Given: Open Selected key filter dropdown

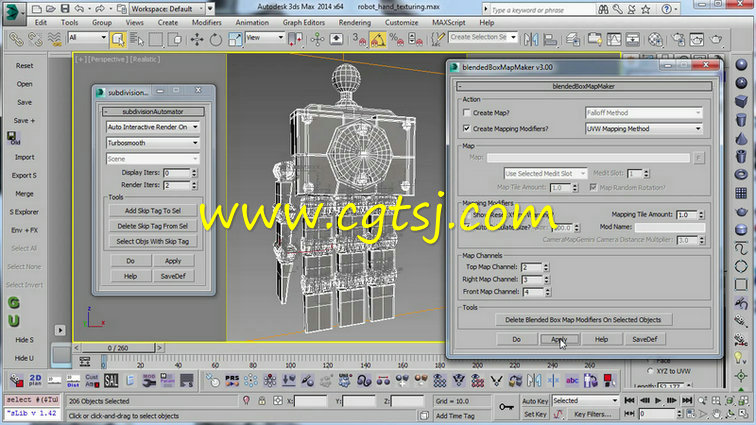Looking at the screenshot, I should 585,400.
